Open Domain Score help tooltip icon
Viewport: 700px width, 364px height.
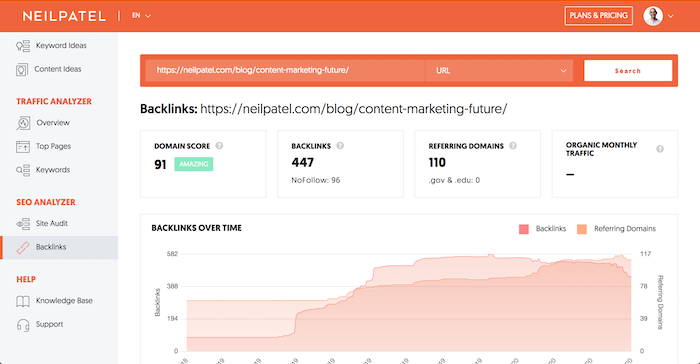(x=219, y=146)
